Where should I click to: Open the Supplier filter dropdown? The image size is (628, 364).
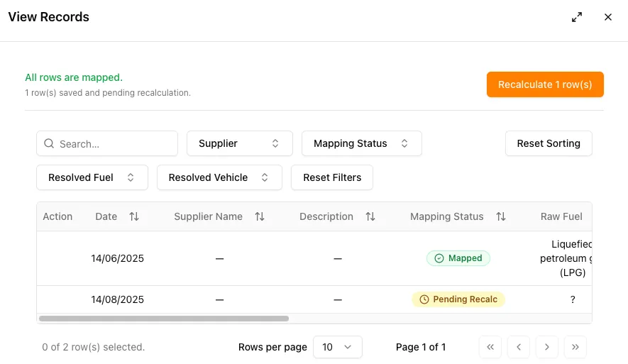coord(240,143)
